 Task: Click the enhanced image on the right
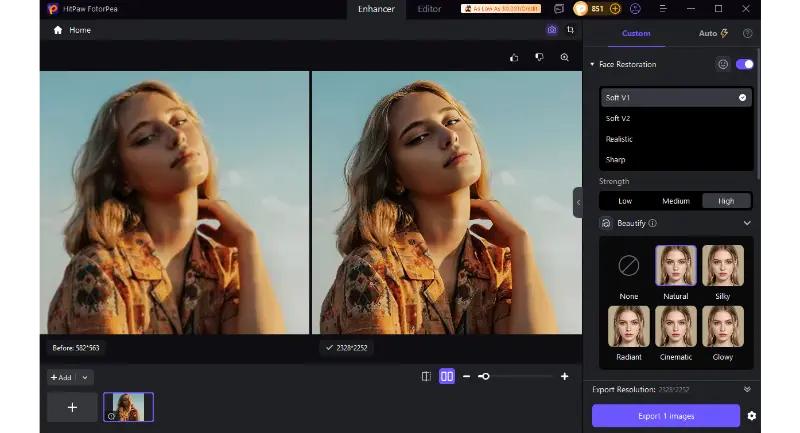(x=446, y=203)
